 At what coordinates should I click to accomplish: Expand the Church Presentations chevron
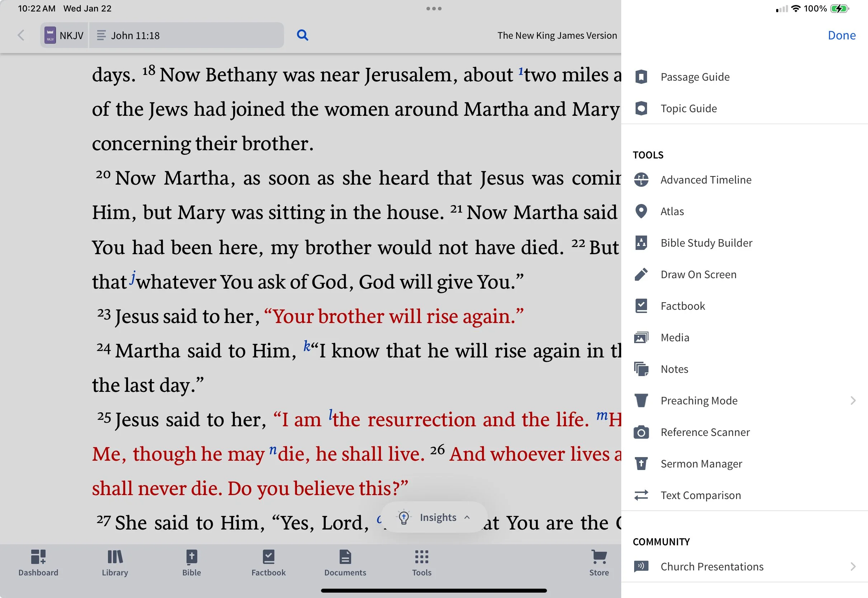point(853,566)
